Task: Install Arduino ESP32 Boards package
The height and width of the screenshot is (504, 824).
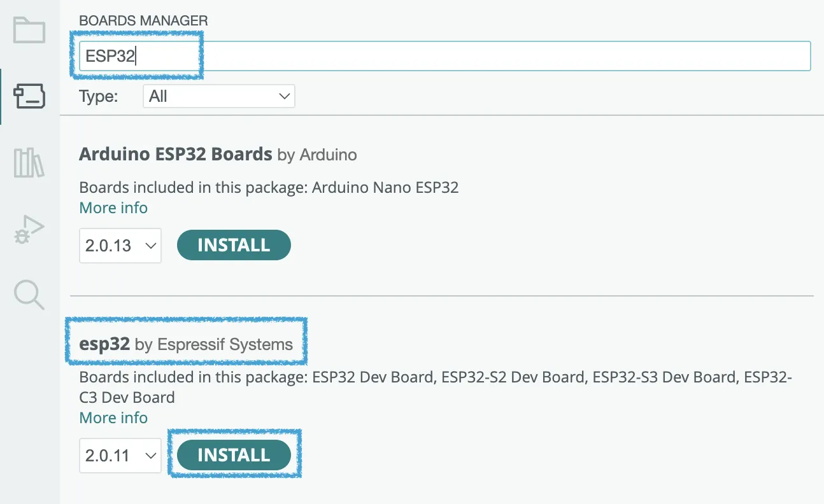Action: click(x=234, y=246)
